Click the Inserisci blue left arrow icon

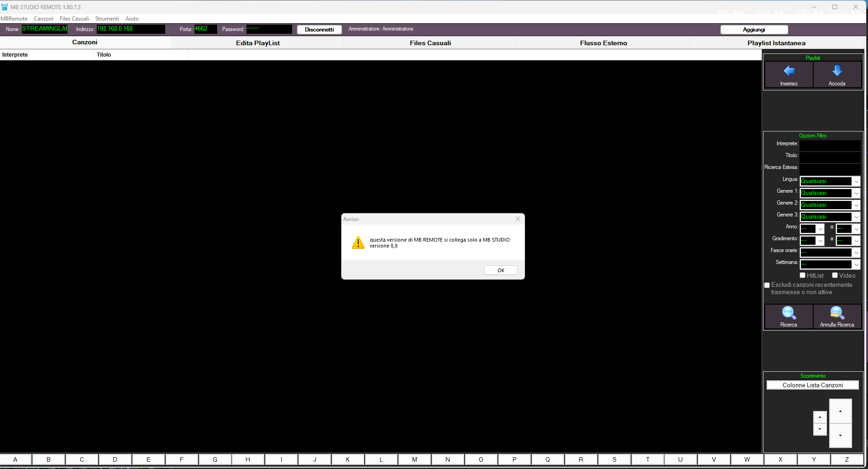click(x=789, y=71)
